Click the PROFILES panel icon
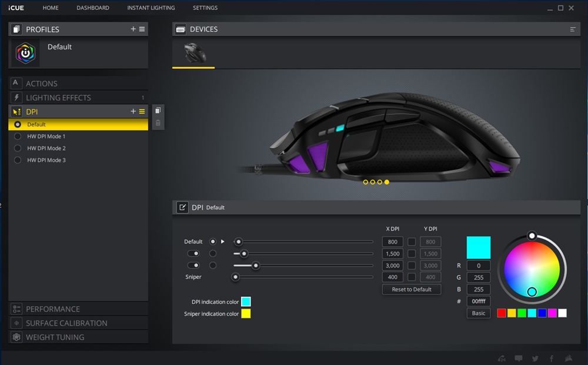The height and width of the screenshot is (365, 588). tap(16, 29)
